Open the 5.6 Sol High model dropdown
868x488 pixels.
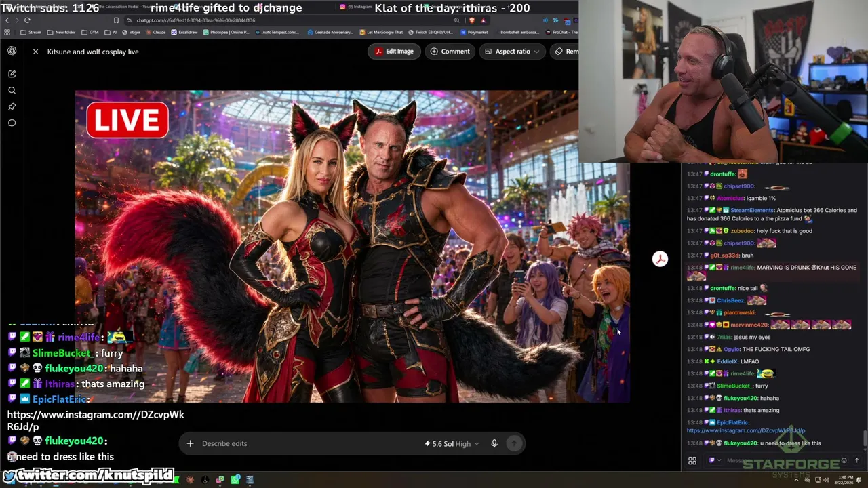[x=452, y=443]
